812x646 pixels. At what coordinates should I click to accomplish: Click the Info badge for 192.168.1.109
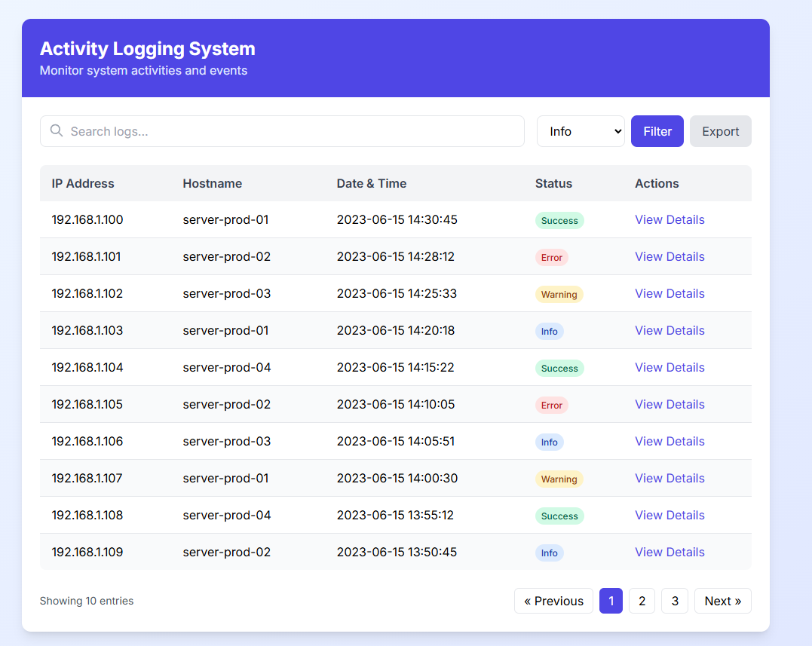(550, 553)
